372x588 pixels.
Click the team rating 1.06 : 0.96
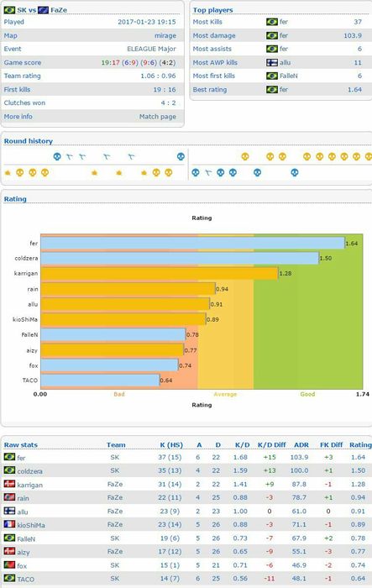(x=158, y=76)
